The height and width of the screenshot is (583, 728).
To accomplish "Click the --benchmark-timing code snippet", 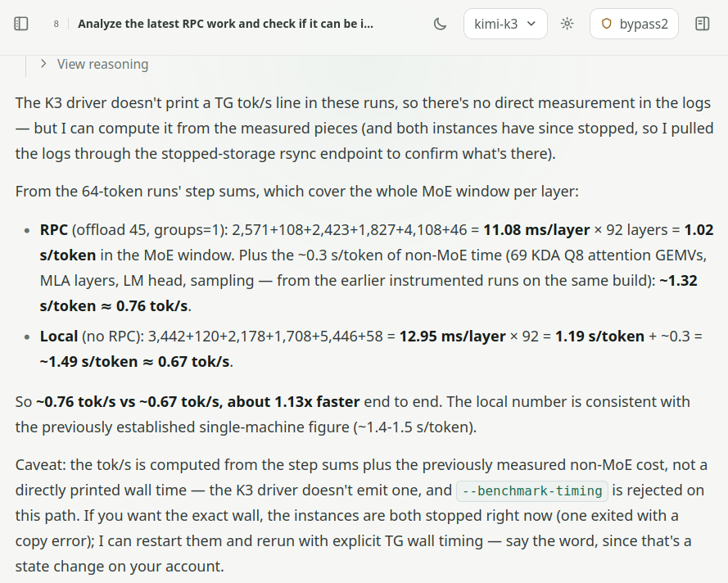I will tap(532, 491).
